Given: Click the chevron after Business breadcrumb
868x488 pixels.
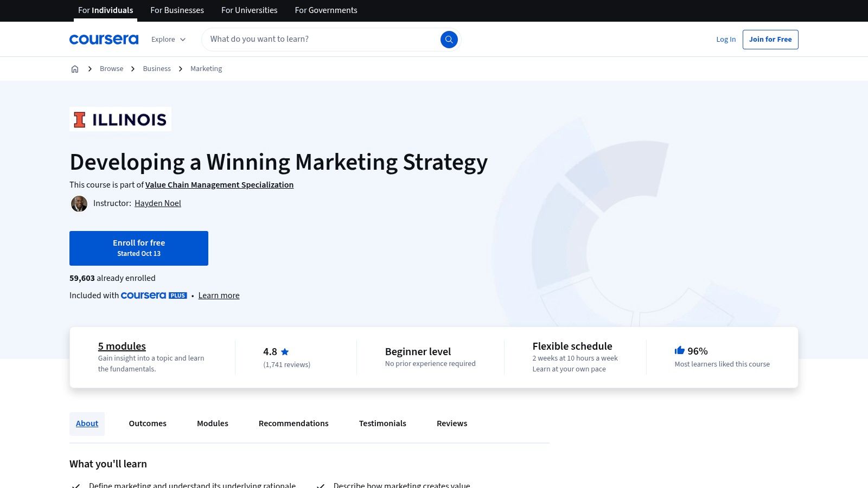Looking at the screenshot, I should click(180, 68).
